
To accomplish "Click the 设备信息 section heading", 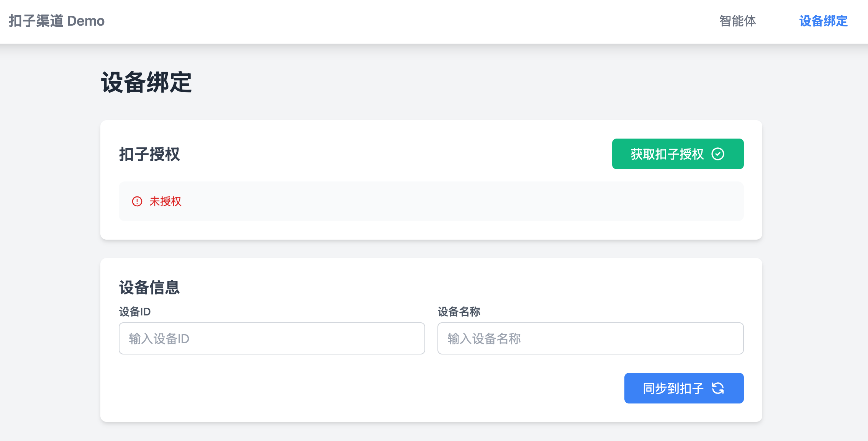I will click(149, 287).
